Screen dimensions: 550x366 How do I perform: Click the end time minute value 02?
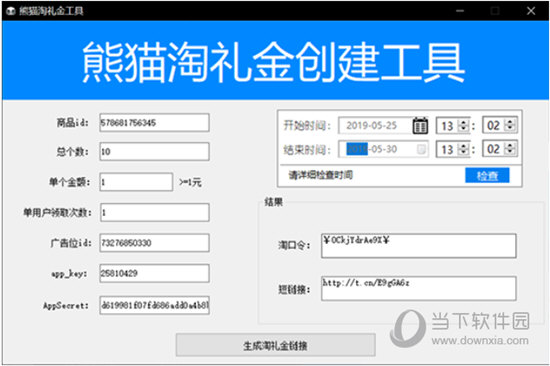coord(493,149)
